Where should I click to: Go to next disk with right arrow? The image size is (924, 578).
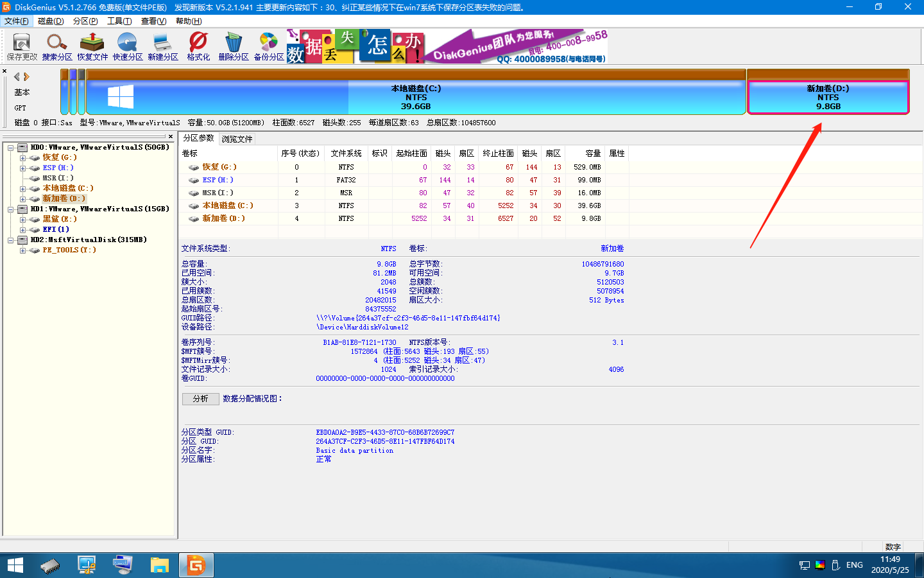click(26, 76)
